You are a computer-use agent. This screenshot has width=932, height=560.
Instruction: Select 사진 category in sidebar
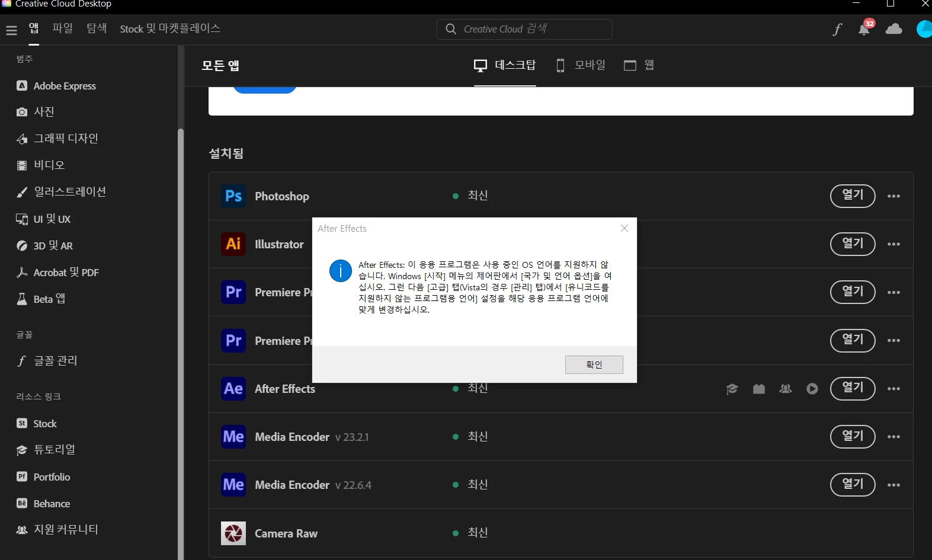point(36,111)
